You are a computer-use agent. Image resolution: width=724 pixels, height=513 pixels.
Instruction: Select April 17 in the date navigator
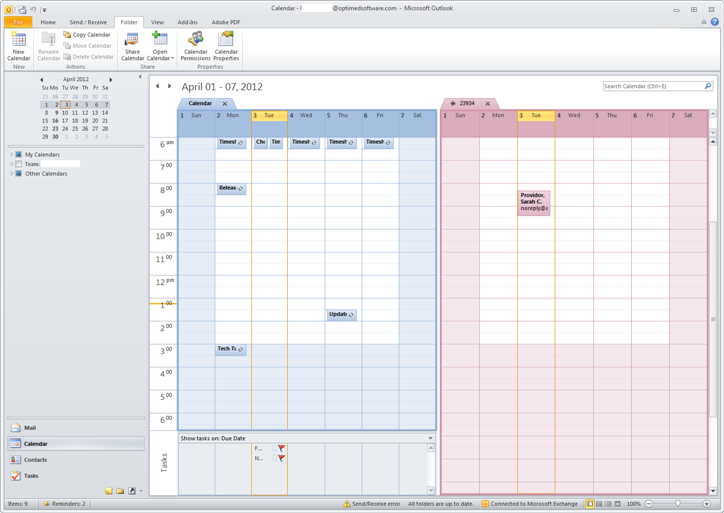coord(65,120)
